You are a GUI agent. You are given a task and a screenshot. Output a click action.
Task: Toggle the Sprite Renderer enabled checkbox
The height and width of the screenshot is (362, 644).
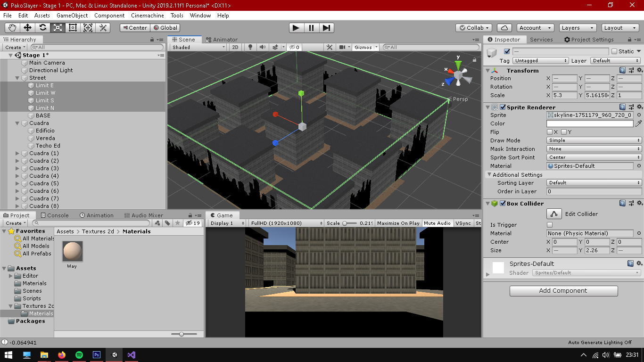click(x=503, y=107)
